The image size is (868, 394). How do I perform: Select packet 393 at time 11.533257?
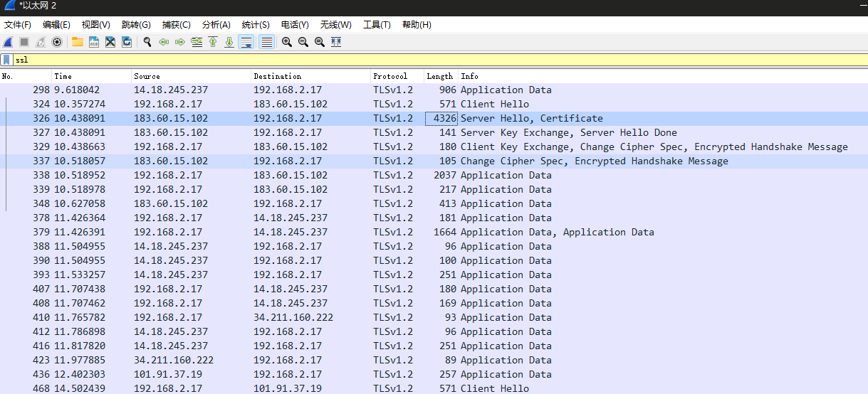[x=434, y=275]
